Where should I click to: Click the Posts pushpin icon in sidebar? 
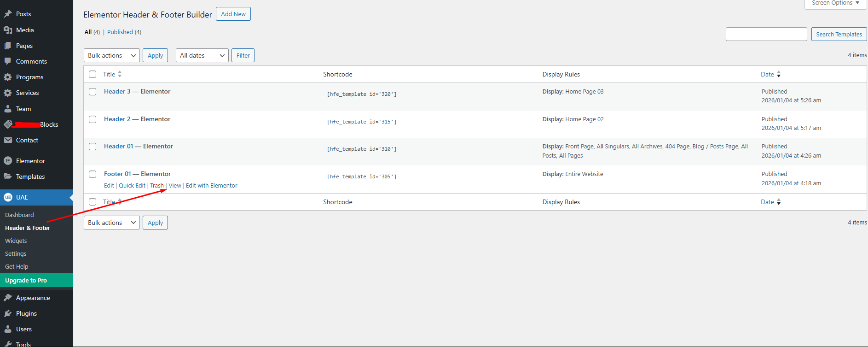point(8,14)
